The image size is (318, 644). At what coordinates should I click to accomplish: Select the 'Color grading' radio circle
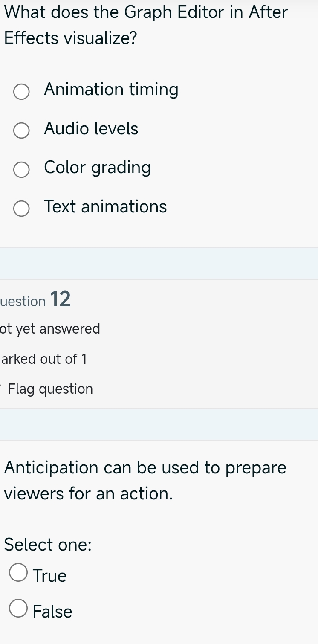pyautogui.click(x=21, y=170)
